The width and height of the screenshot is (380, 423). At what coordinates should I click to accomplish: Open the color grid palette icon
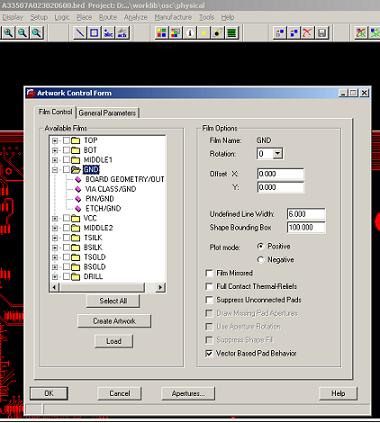coord(162,33)
